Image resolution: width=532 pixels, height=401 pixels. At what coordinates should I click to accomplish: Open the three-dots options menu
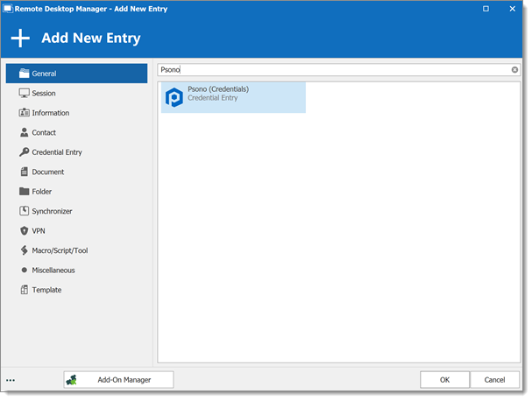(11, 380)
